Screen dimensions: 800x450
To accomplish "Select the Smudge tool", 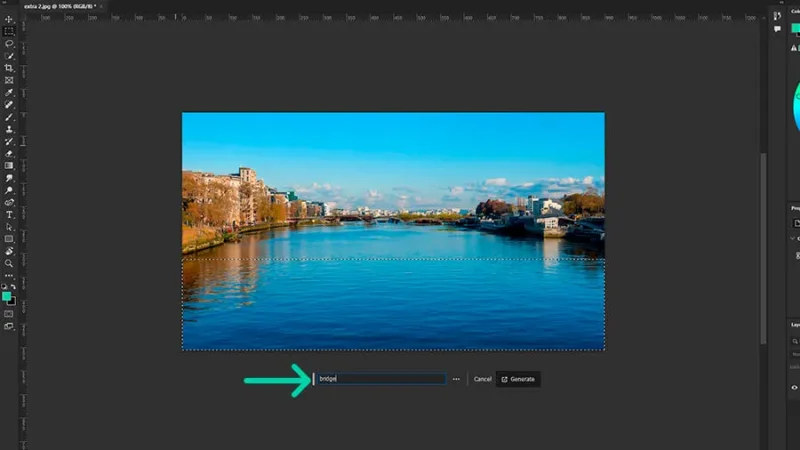I will 9,178.
